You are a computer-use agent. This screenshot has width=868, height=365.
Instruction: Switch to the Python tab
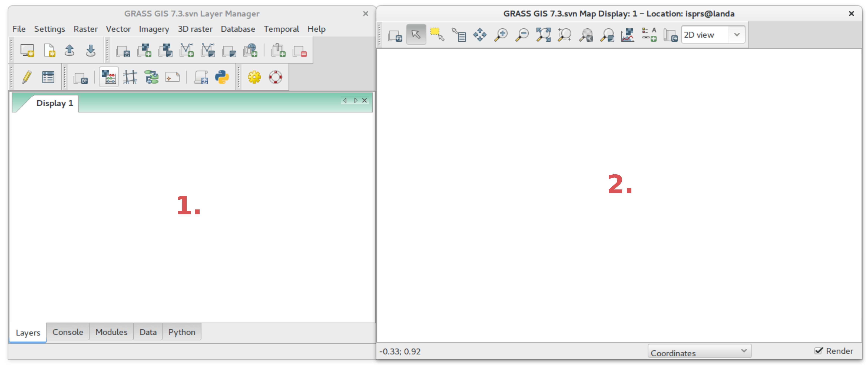[x=182, y=332]
